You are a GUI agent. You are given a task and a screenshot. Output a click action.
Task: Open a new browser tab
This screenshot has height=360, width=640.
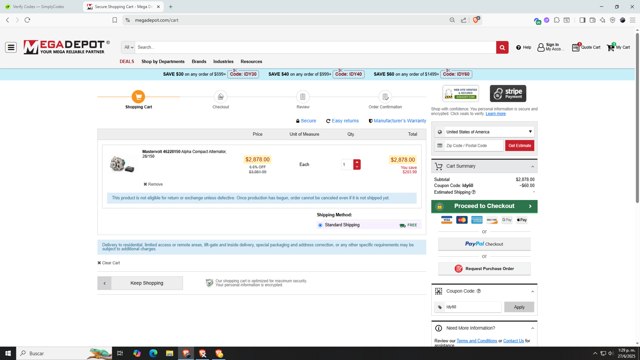(x=171, y=7)
